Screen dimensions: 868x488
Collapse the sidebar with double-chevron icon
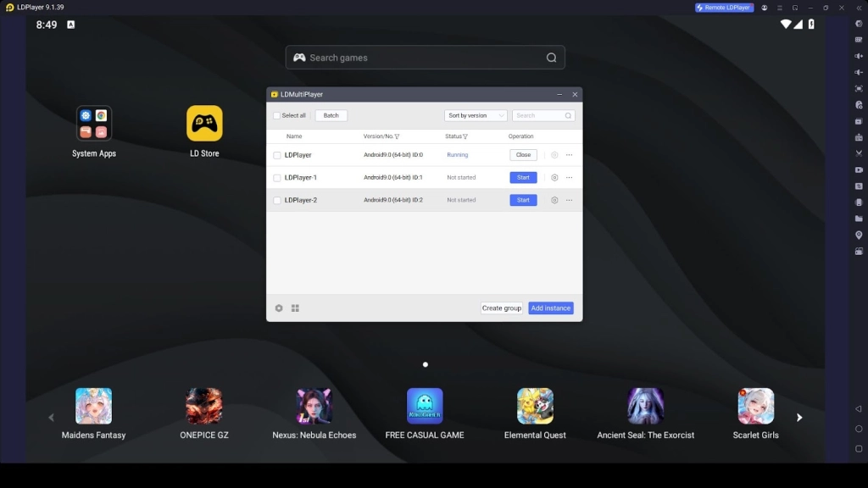coord(860,8)
